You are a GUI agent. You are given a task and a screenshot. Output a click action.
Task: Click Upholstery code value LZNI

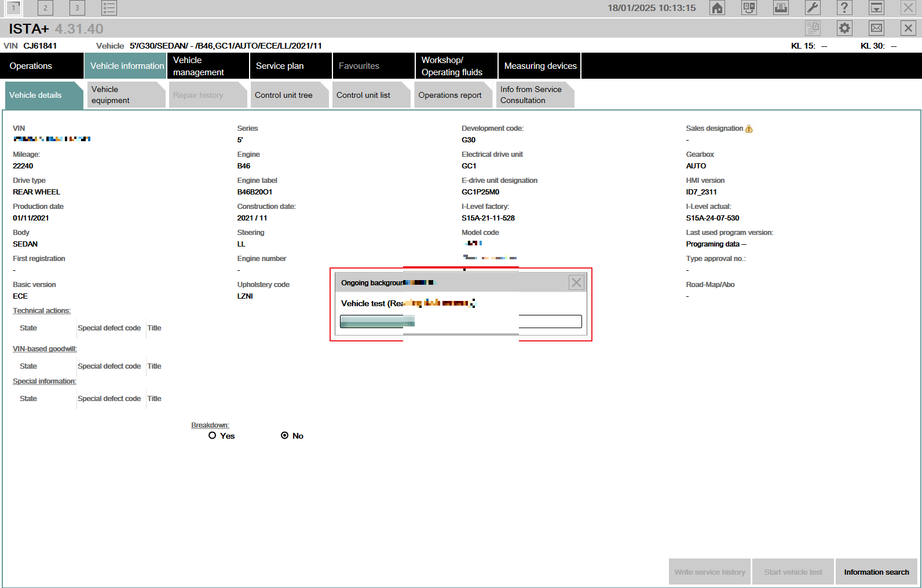[245, 296]
